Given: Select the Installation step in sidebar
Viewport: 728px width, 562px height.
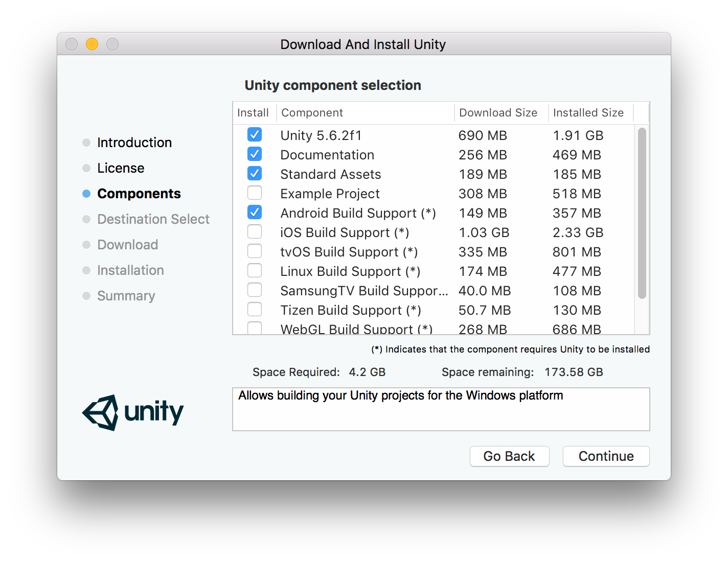Looking at the screenshot, I should pyautogui.click(x=131, y=270).
